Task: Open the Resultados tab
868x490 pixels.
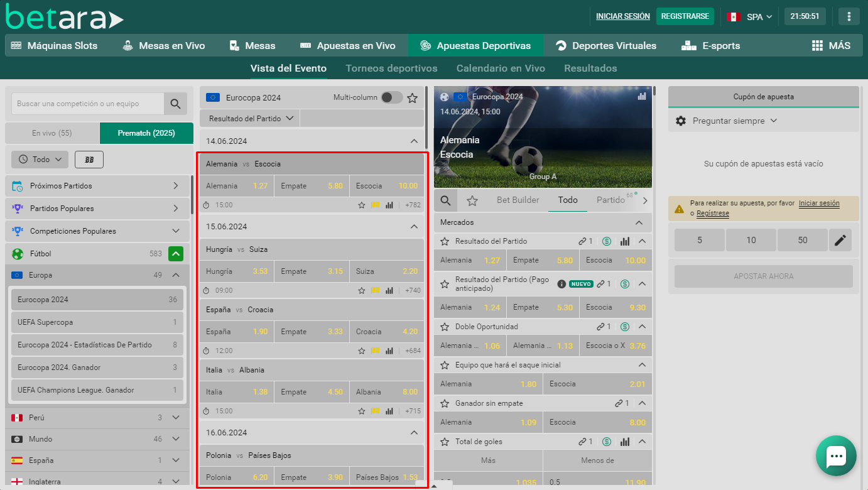Action: (590, 68)
